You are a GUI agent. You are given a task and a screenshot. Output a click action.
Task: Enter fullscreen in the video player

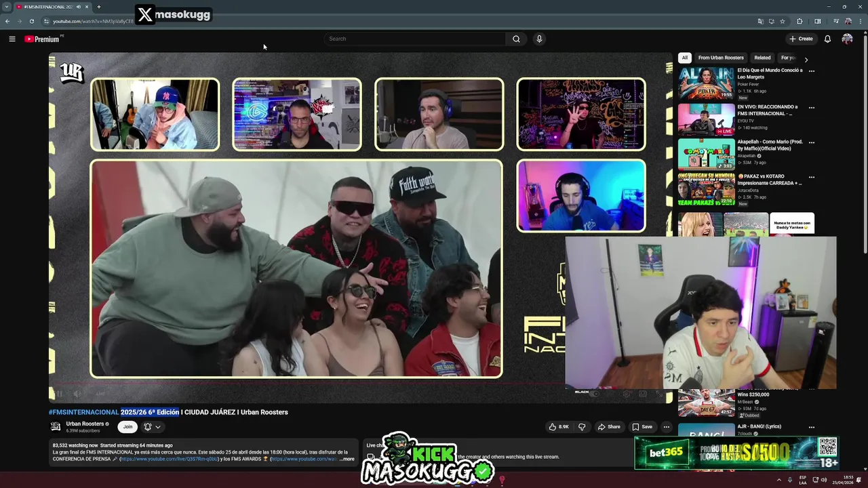[x=658, y=394]
